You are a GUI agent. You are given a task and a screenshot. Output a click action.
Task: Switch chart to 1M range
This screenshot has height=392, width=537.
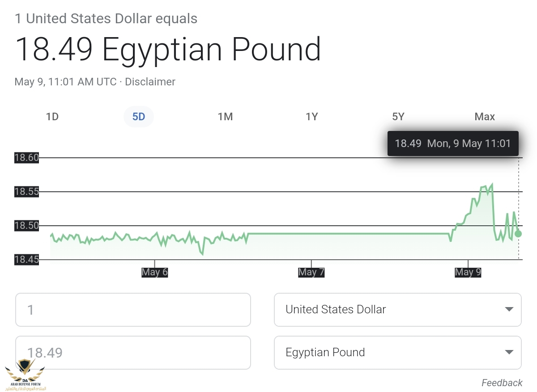click(x=225, y=117)
